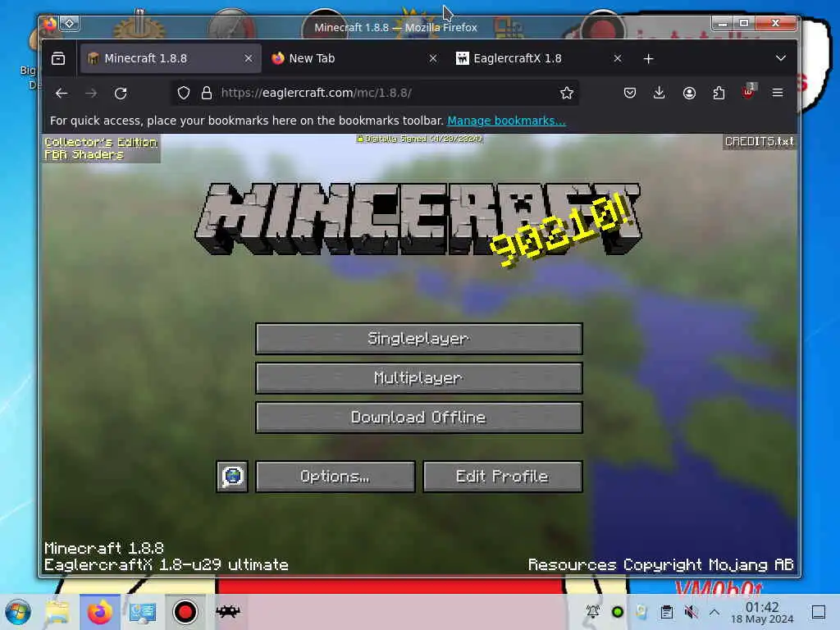Open Save to Pocket icon
This screenshot has width=840, height=630.
point(630,94)
